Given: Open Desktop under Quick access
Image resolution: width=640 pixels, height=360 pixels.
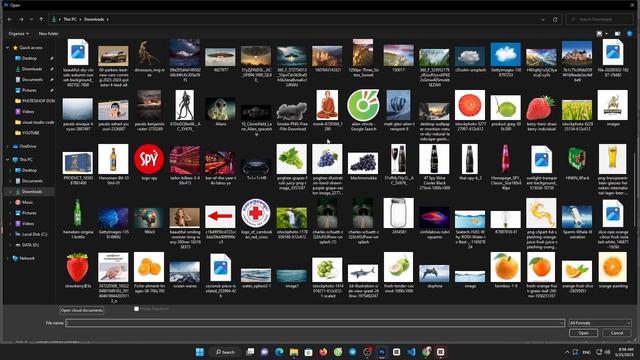Looking at the screenshot, I should (29, 58).
